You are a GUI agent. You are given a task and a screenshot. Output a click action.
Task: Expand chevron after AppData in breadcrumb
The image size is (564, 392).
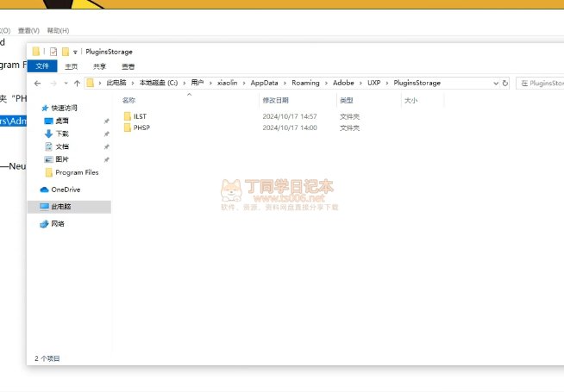(285, 83)
